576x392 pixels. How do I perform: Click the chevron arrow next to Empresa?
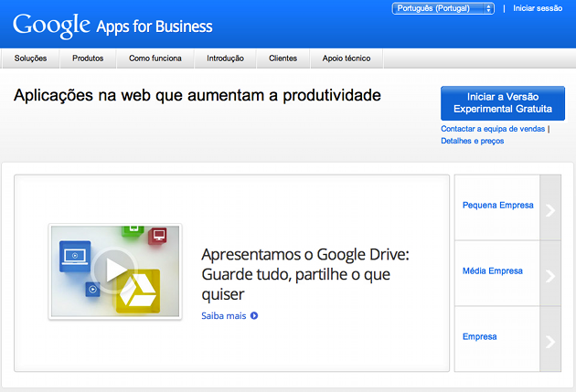pyautogui.click(x=550, y=342)
